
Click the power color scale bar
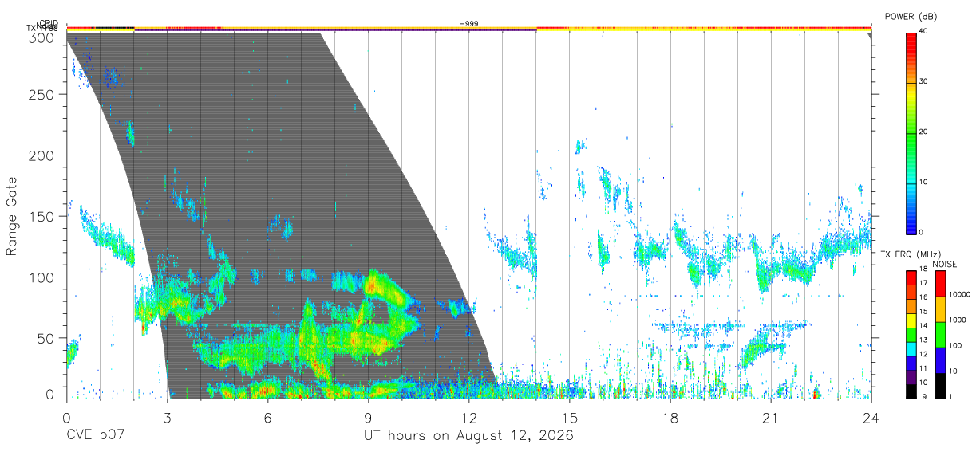(x=911, y=132)
